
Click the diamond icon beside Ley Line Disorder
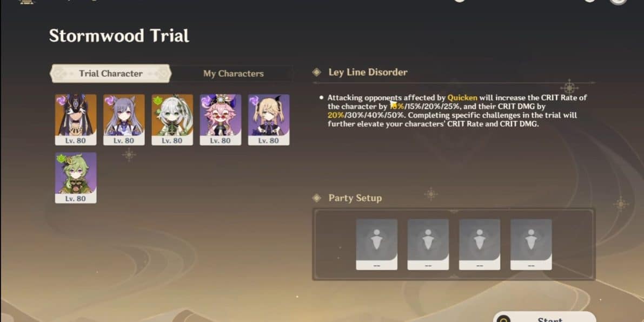317,73
